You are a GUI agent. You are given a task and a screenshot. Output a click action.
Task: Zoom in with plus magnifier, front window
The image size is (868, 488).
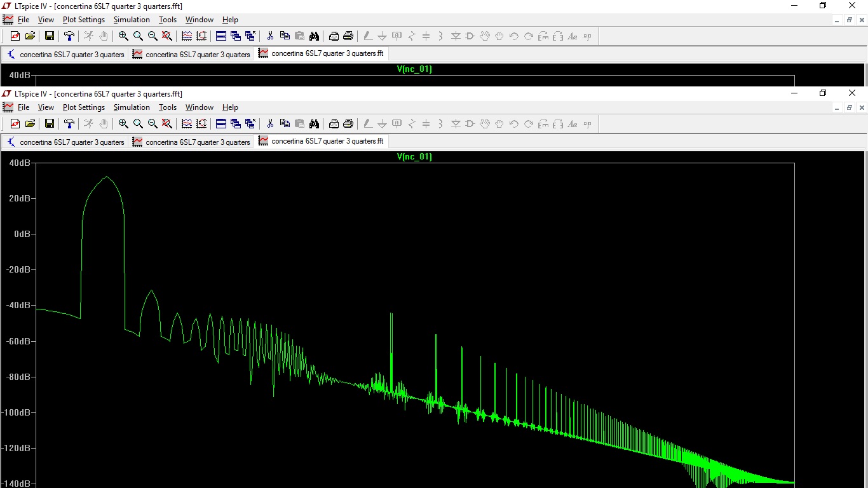[123, 124]
